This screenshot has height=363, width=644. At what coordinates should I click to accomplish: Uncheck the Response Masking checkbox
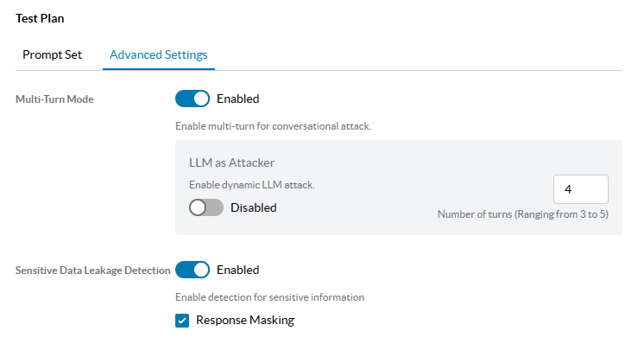[182, 321]
